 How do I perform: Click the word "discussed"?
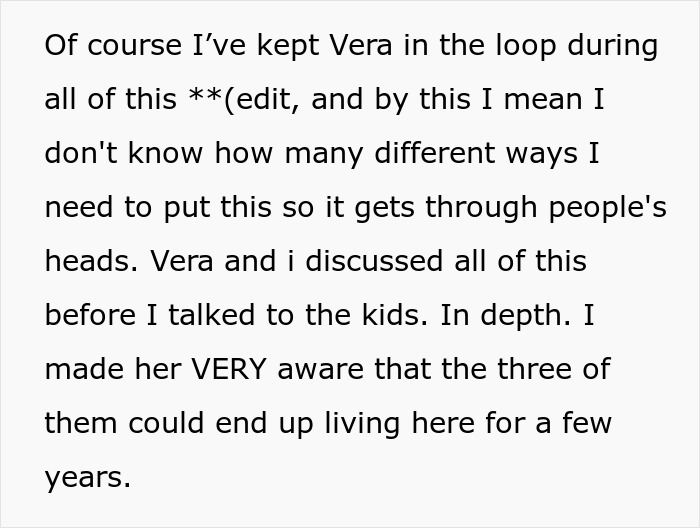374,261
